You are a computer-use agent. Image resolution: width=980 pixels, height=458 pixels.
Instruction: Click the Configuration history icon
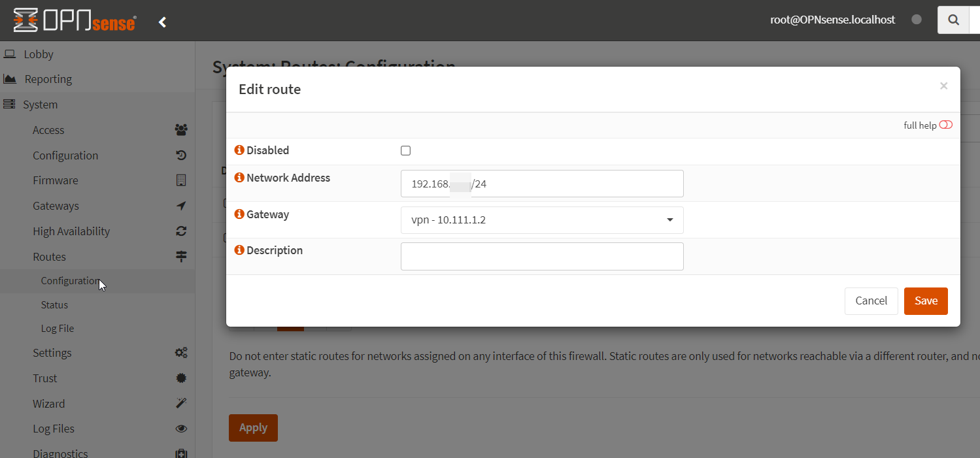[181, 155]
